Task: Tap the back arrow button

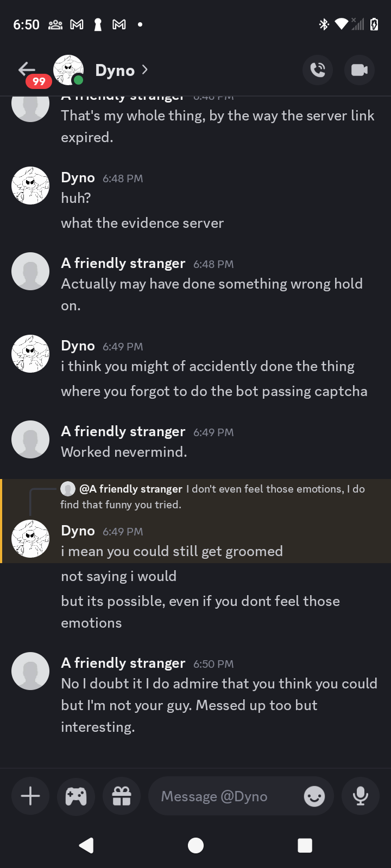Action: [27, 69]
